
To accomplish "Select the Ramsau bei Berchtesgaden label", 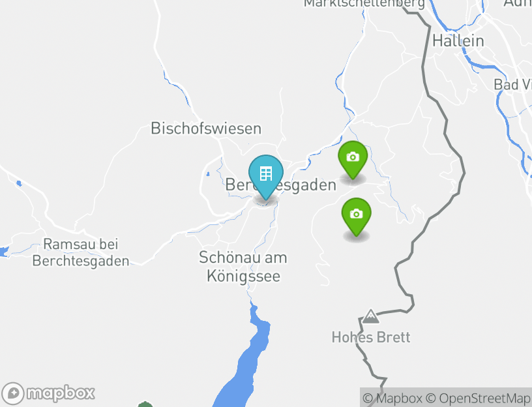I will 81,252.
